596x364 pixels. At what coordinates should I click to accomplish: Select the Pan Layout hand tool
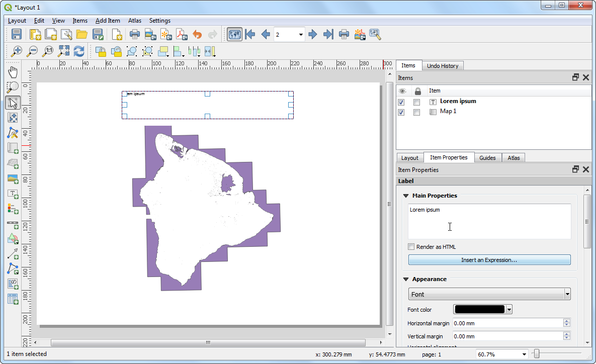[13, 72]
